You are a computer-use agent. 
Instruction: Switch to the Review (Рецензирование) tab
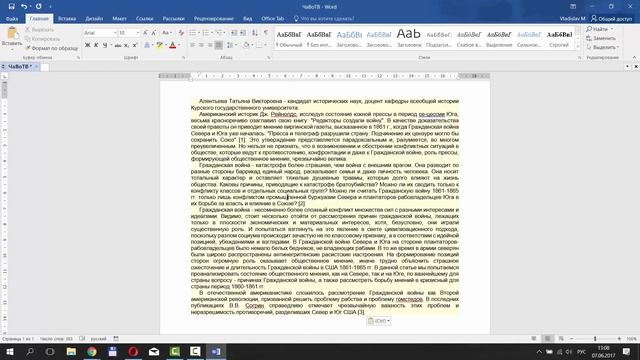pos(213,19)
